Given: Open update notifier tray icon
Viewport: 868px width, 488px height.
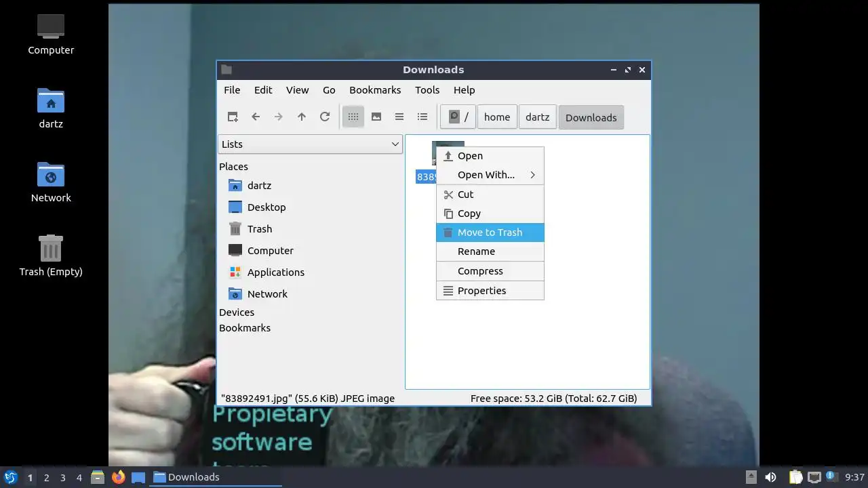Looking at the screenshot, I should pyautogui.click(x=831, y=476).
